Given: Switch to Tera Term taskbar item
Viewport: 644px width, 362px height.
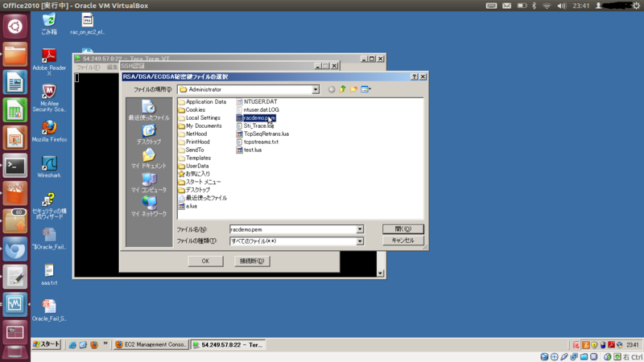Looking at the screenshot, I should [x=229, y=345].
